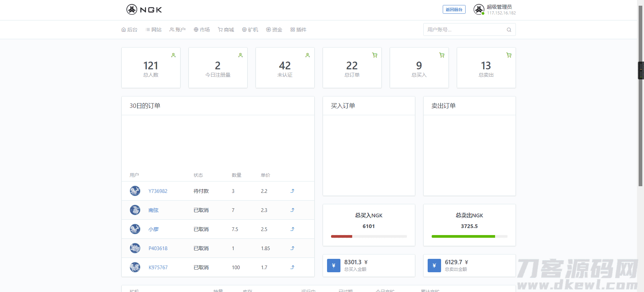644x292 pixels.
Task: Open user P403618 link
Action: coord(158,248)
